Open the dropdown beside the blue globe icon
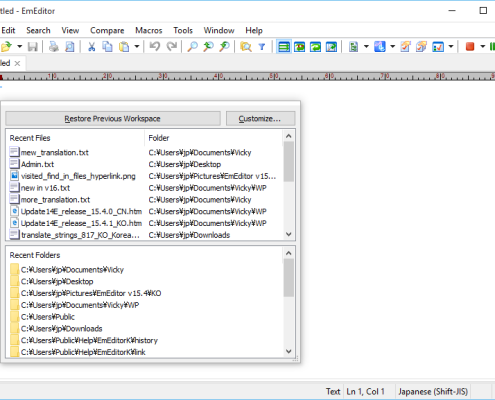The height and width of the screenshot is (400, 495). pyautogui.click(x=393, y=47)
